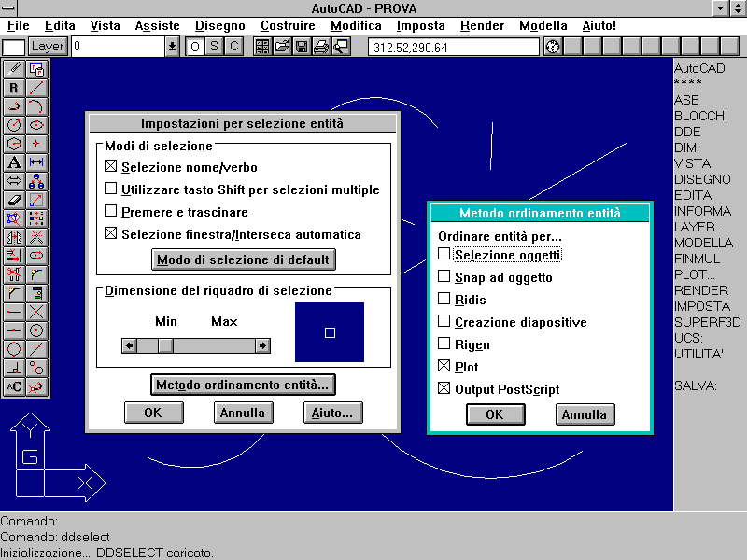Select the Midpoint object snap icon

pyautogui.click(x=14, y=330)
